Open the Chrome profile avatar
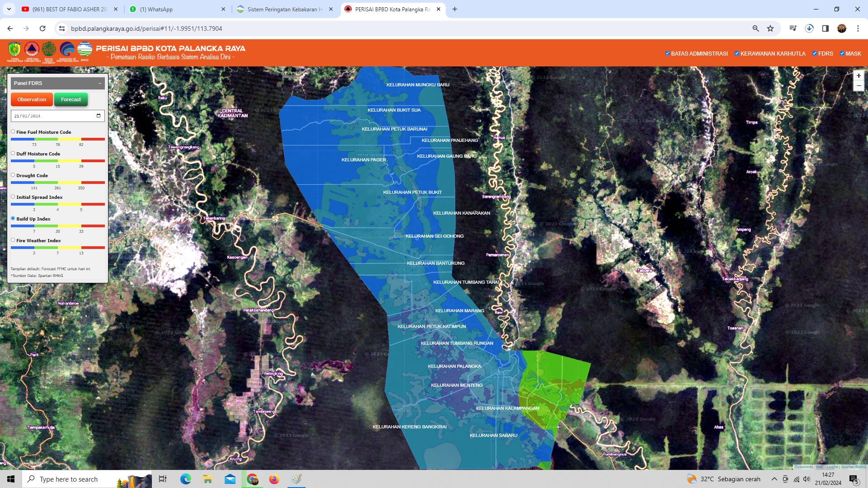The image size is (868, 488). 841,28
